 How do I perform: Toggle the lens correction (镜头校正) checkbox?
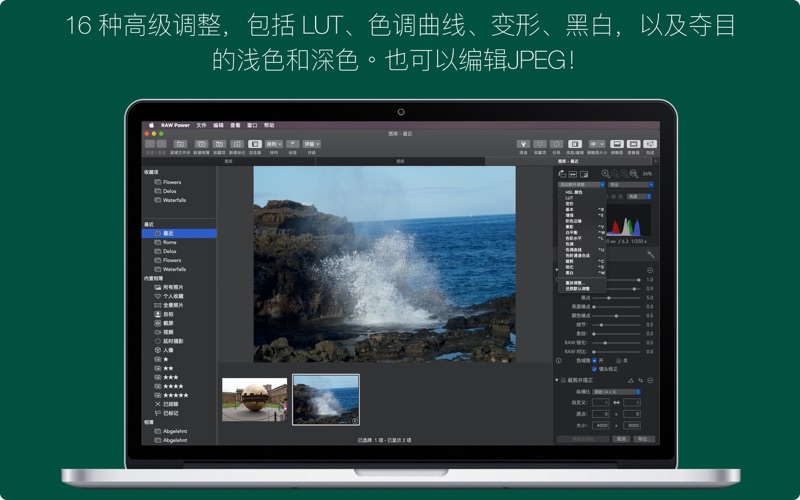click(594, 369)
